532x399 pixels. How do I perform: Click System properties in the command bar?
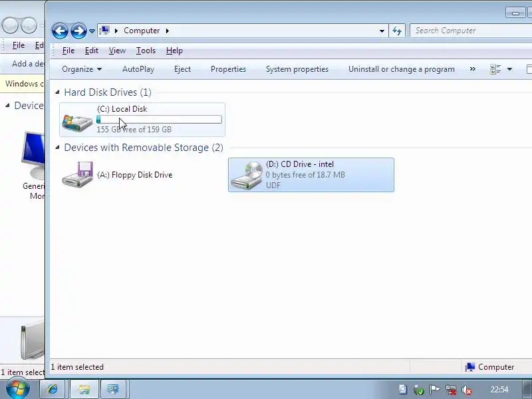pos(297,69)
